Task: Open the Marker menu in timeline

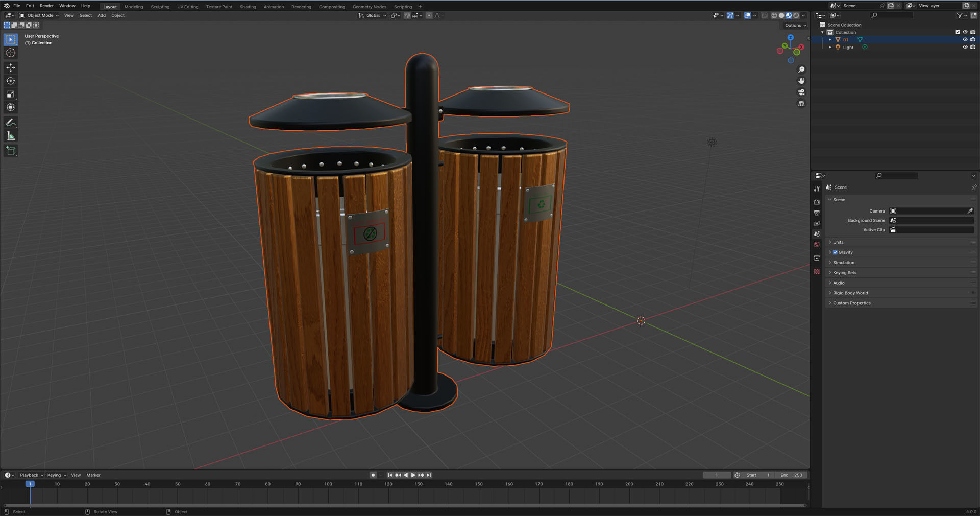Action: pos(93,475)
